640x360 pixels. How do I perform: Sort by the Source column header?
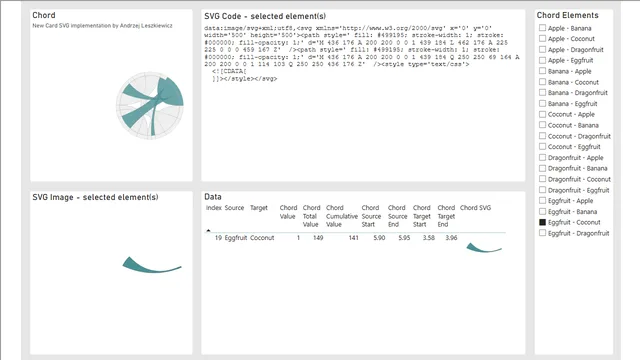coord(234,208)
